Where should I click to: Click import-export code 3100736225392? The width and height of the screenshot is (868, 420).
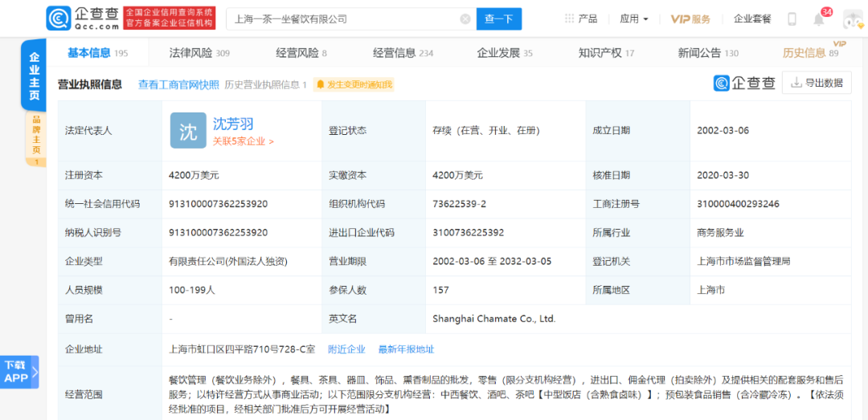tap(469, 232)
